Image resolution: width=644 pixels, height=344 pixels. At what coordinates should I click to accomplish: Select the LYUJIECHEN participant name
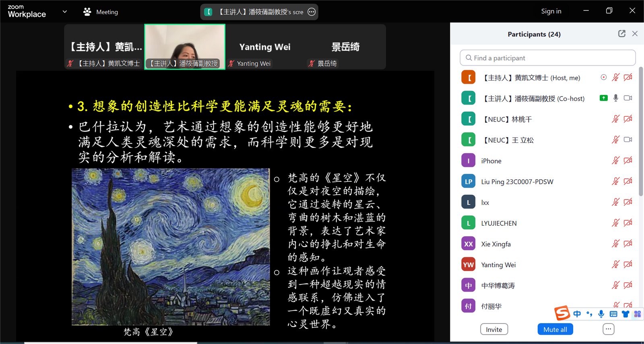[499, 223]
